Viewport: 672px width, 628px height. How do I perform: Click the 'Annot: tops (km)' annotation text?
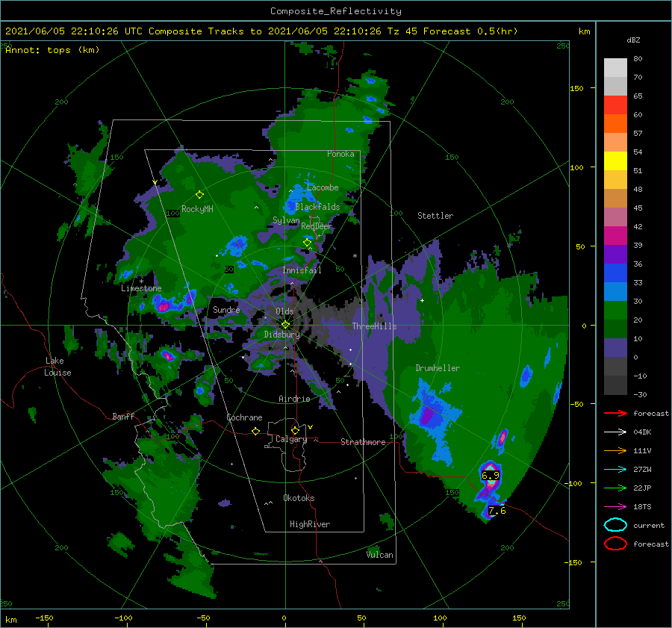[x=52, y=50]
